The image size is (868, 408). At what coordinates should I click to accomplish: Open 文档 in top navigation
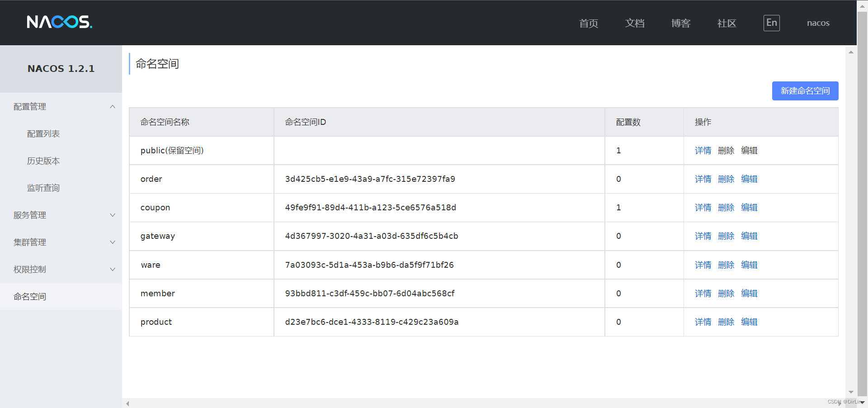[x=635, y=23]
